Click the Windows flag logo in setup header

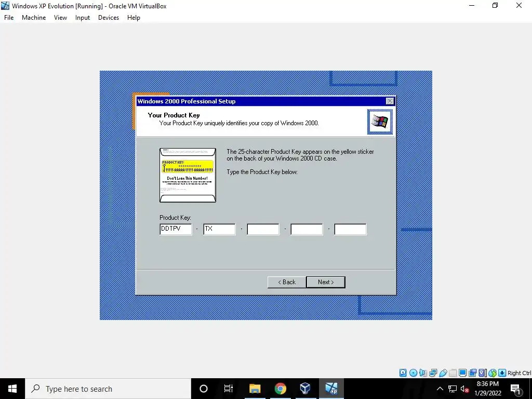click(x=380, y=122)
